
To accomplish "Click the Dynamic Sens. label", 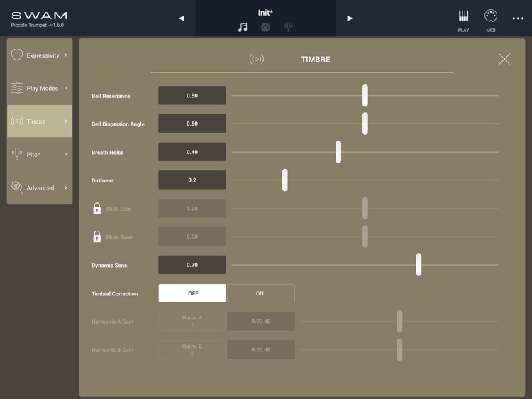I will 110,266.
